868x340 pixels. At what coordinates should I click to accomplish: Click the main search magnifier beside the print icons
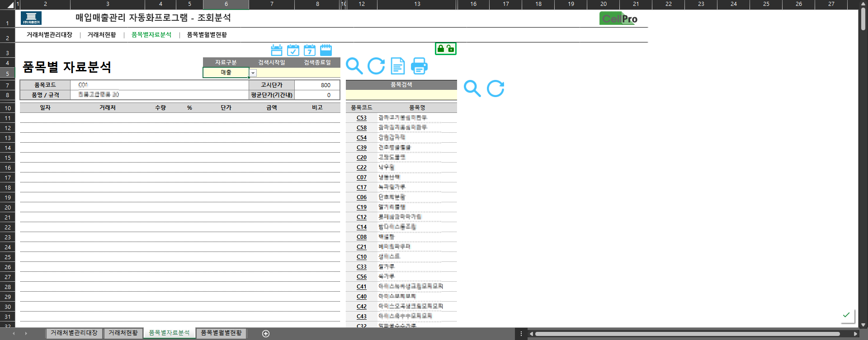pos(354,66)
